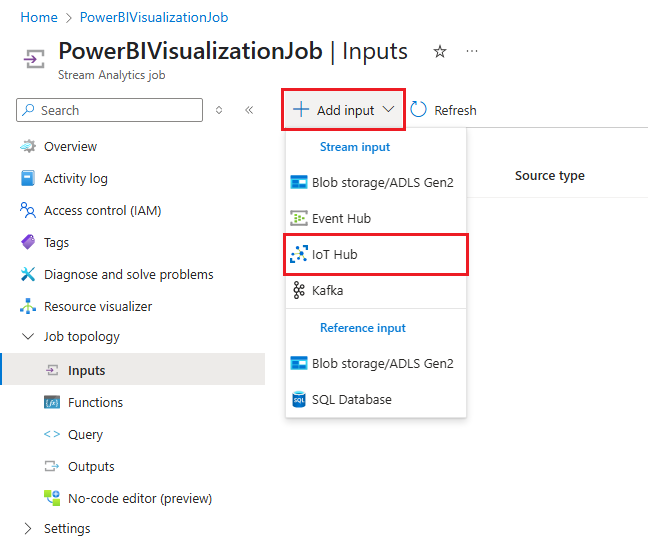Click the Diagnose and solve problems wrench icon
This screenshot has width=648, height=544.
pyautogui.click(x=28, y=275)
